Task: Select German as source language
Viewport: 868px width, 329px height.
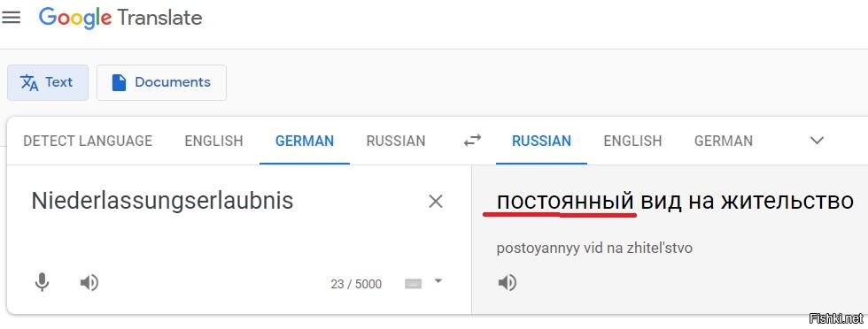Action: 305,141
